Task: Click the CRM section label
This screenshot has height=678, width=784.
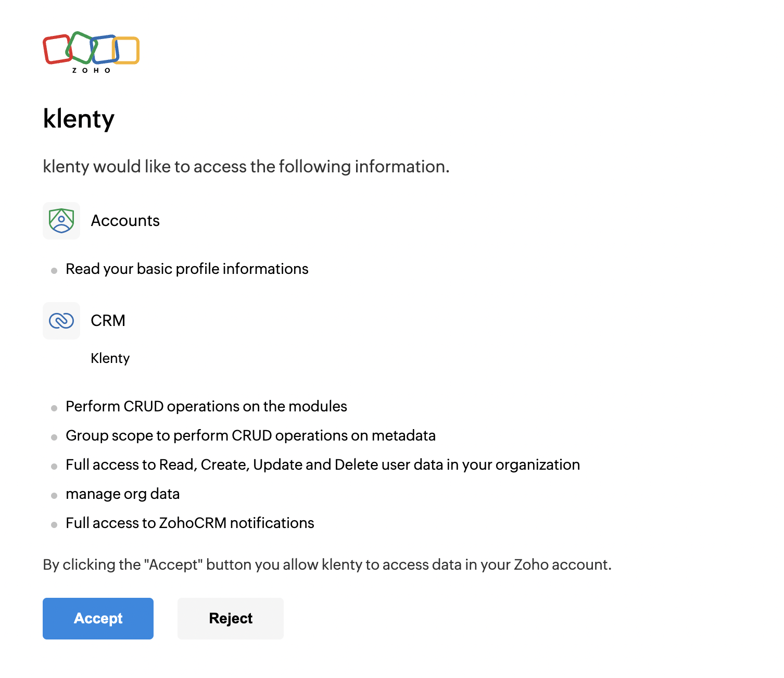Action: (108, 321)
